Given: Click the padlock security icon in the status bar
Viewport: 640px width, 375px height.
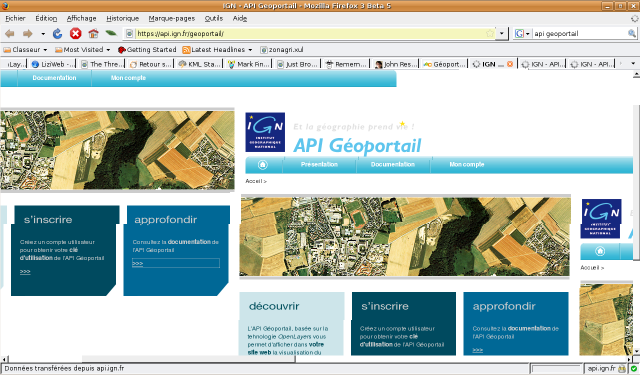Looking at the screenshot, I should [x=622, y=368].
